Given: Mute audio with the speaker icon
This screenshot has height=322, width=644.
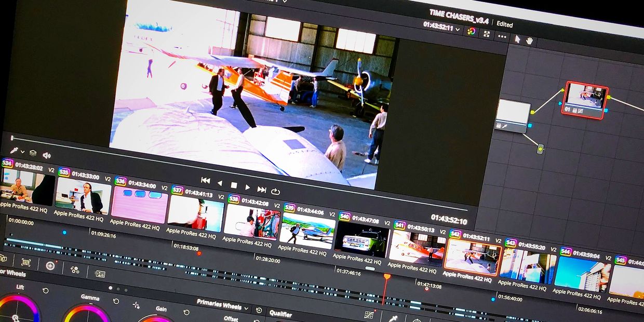Looking at the screenshot, I should coord(47,155).
